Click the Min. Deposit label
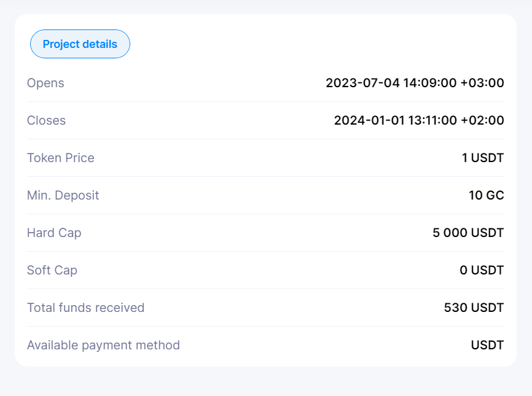532x396 pixels. [x=63, y=195]
